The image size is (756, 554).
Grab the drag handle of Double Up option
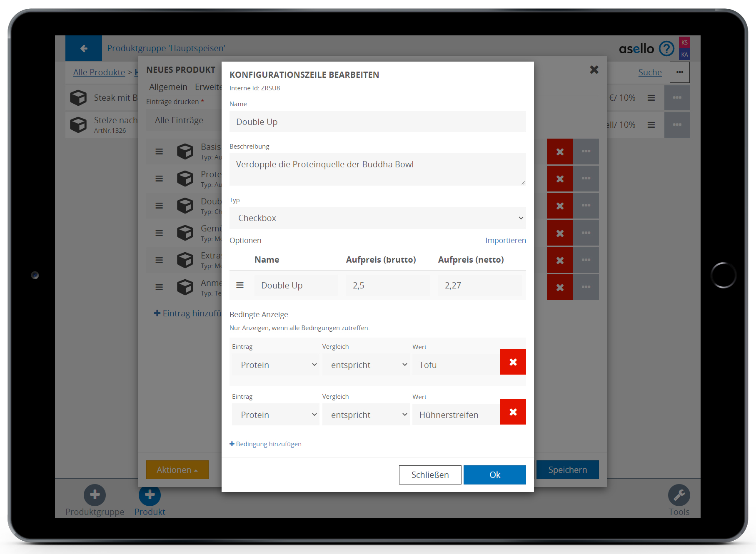[240, 286]
